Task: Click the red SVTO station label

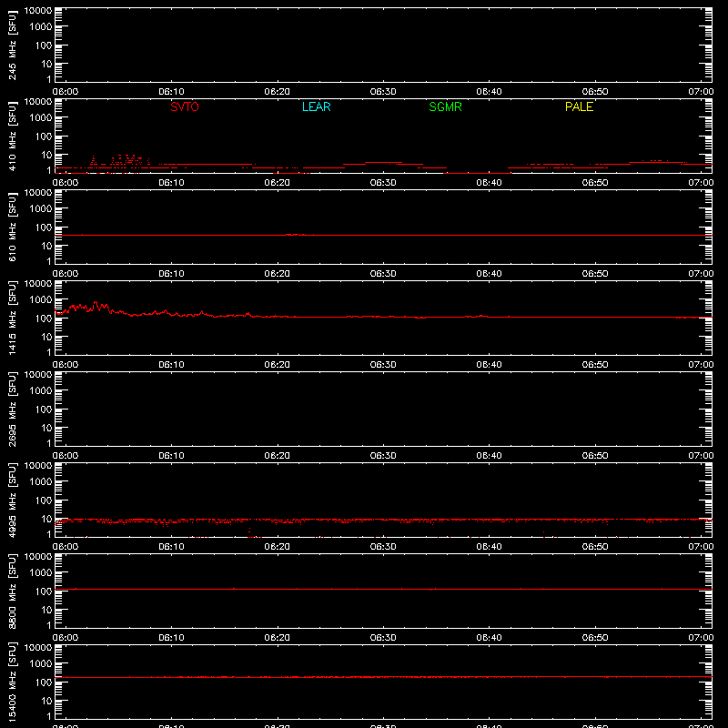Action: point(185,106)
